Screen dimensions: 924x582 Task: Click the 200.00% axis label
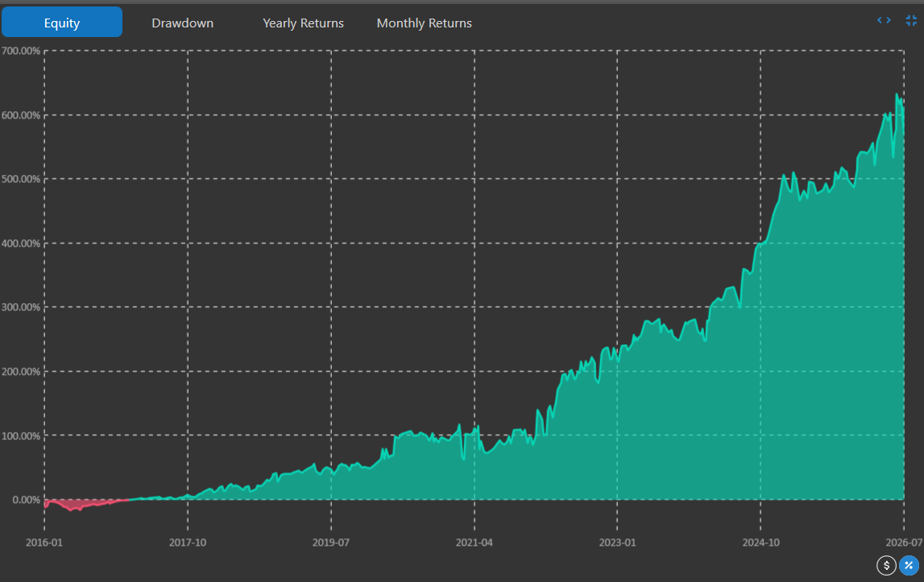[21, 372]
